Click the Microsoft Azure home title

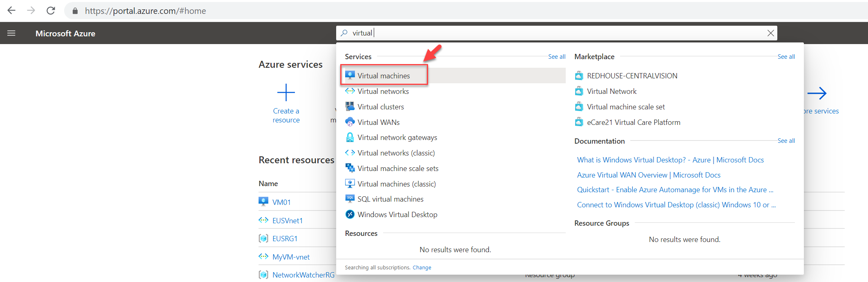pos(65,33)
